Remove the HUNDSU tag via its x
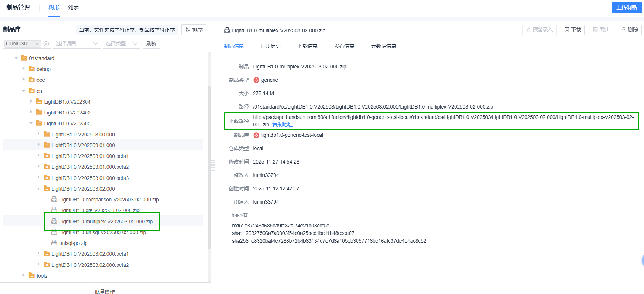 (37, 44)
